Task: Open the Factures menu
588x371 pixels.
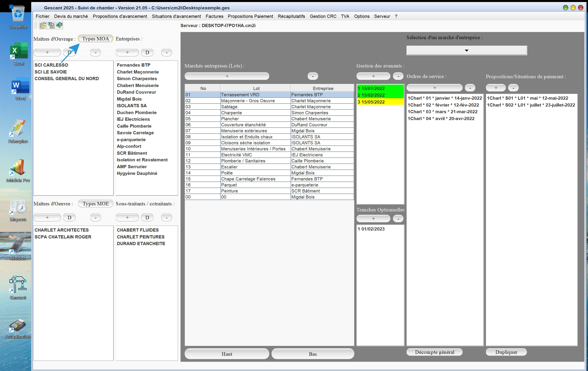Action: click(214, 16)
